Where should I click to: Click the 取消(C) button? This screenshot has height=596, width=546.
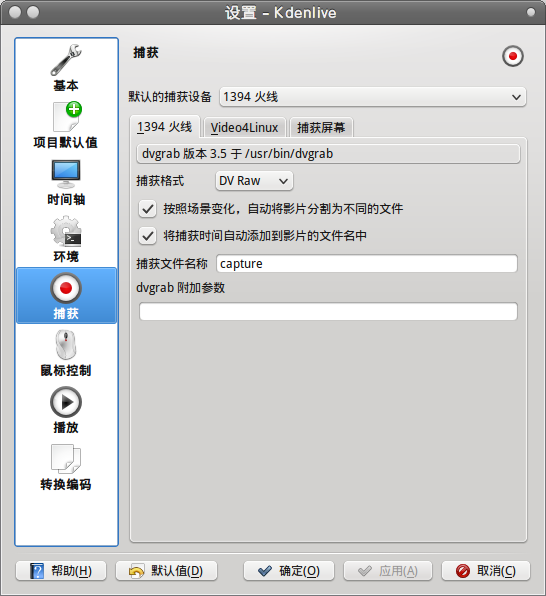pyautogui.click(x=486, y=571)
